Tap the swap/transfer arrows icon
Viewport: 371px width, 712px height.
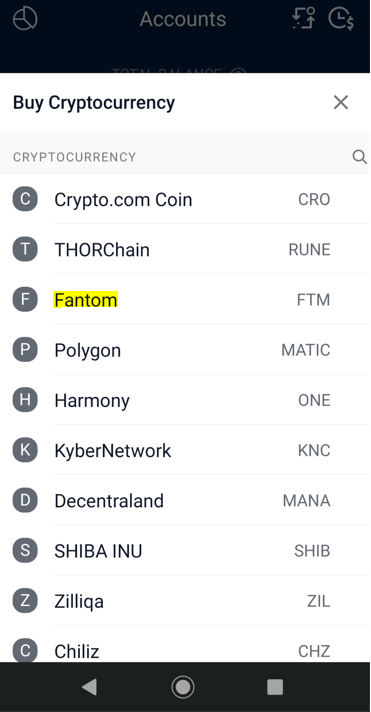coord(304,19)
